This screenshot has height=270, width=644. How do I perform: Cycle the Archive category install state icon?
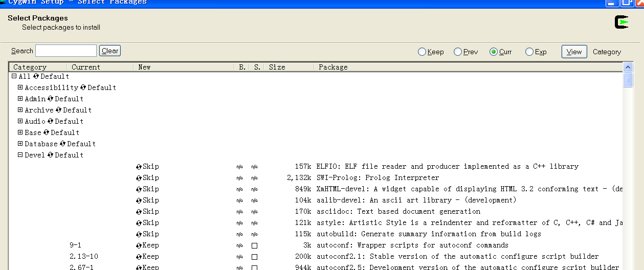click(59, 110)
